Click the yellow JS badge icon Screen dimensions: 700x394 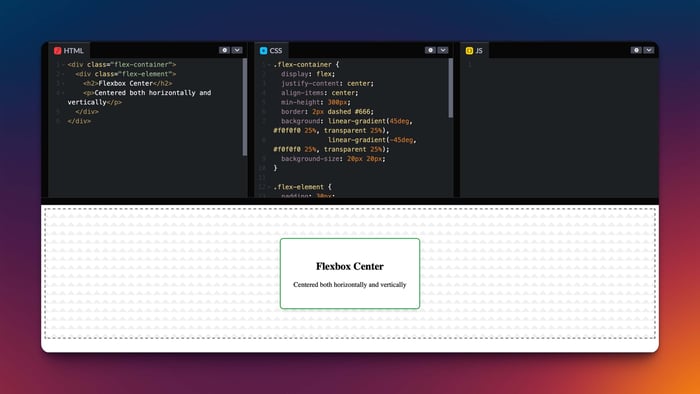pyautogui.click(x=469, y=50)
